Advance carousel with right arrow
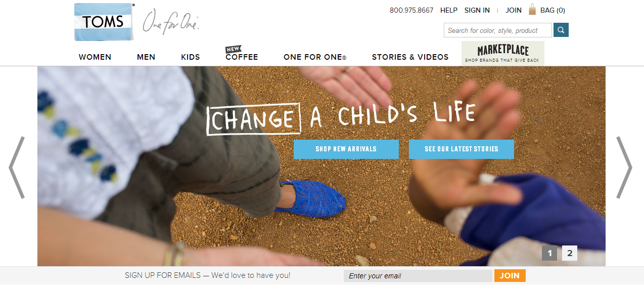644x288 pixels. 624,167
